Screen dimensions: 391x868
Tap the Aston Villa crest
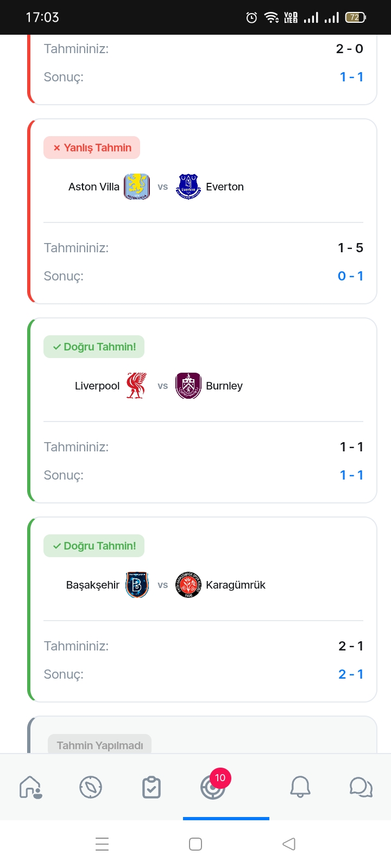pyautogui.click(x=137, y=187)
